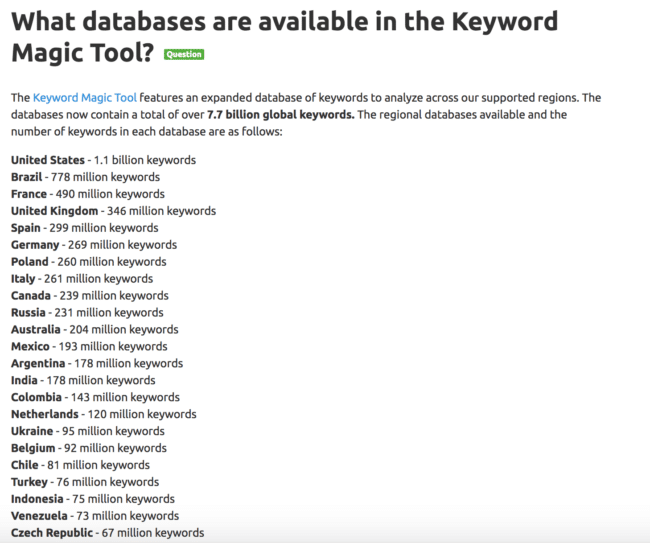Select the Netherlands database entry

104,414
